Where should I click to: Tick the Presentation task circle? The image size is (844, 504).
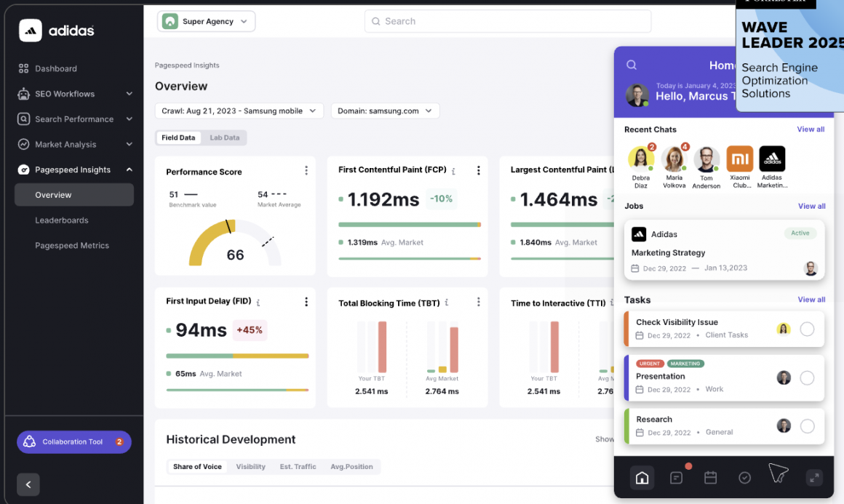807,378
